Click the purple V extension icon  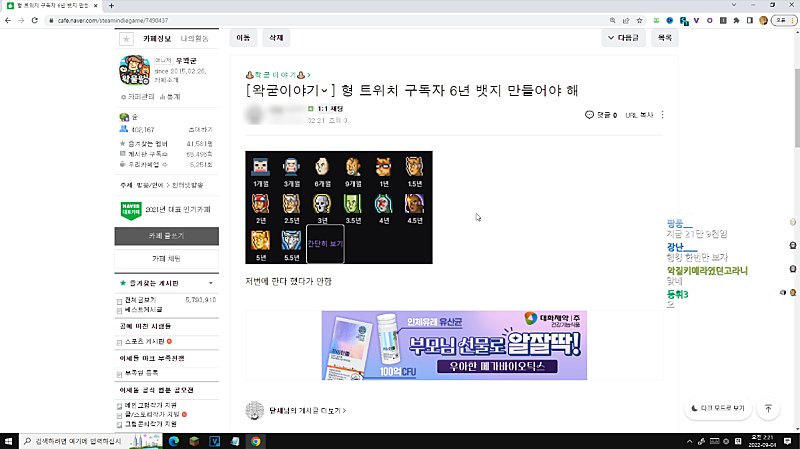tap(696, 20)
